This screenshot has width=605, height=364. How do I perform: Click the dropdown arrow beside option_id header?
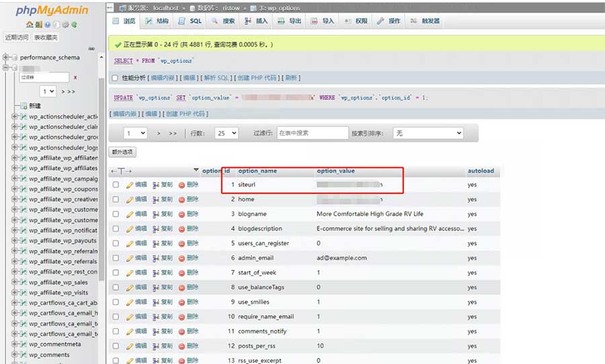point(196,170)
